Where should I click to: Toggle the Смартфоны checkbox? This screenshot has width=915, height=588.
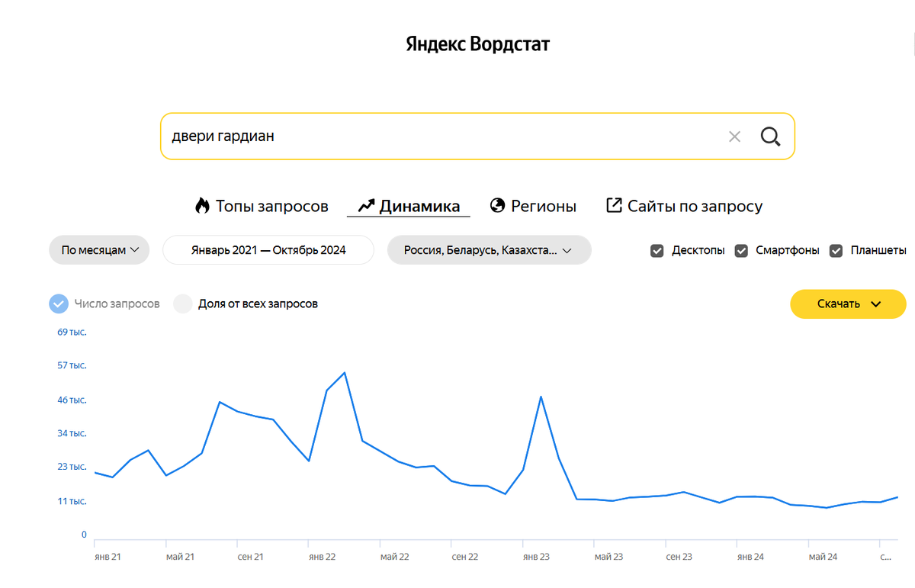tap(740, 250)
